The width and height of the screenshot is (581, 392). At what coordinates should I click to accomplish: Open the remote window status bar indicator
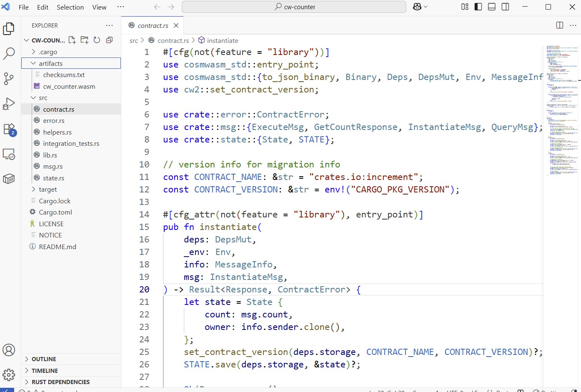[x=7, y=390]
